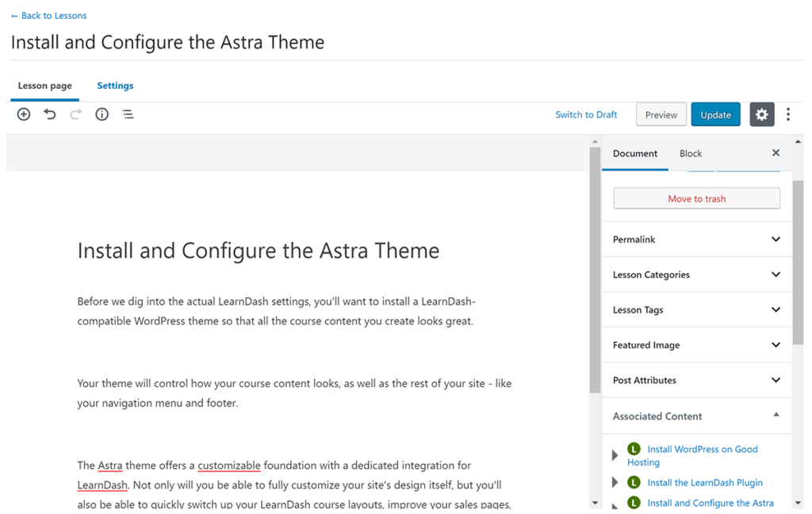This screenshot has height=514, width=812.
Task: Open the block navigation list icon
Action: pos(128,114)
